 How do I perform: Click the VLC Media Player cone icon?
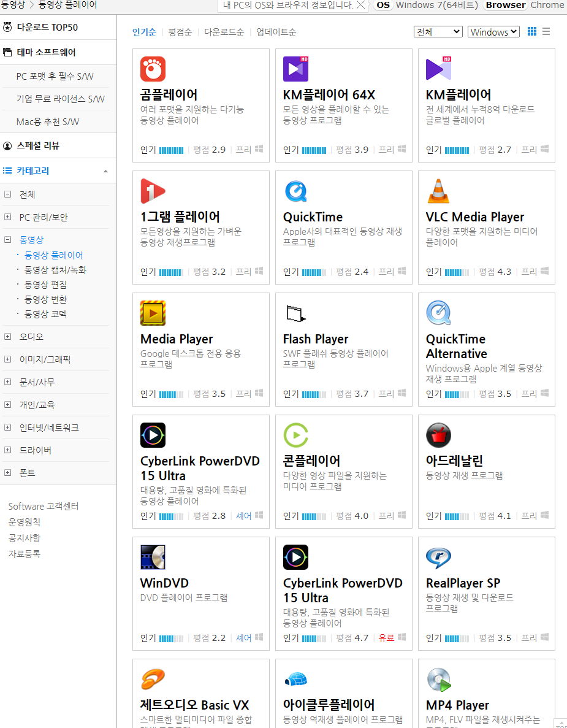point(438,191)
